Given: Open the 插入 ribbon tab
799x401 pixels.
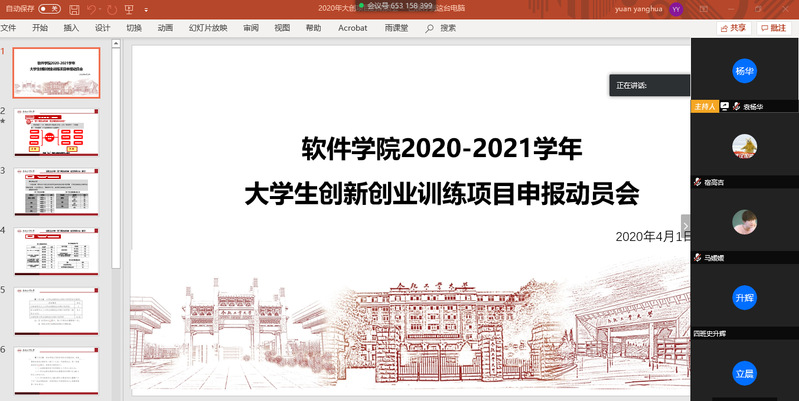Looking at the screenshot, I should 71,28.
